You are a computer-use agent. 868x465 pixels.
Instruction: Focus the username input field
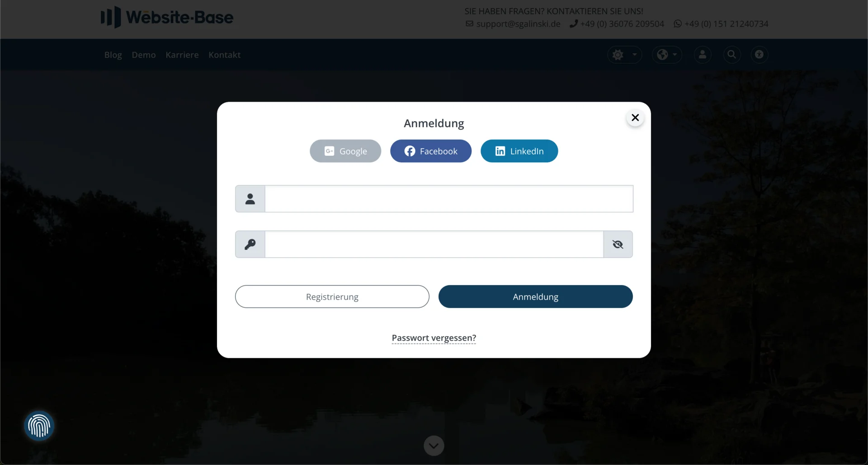click(448, 199)
